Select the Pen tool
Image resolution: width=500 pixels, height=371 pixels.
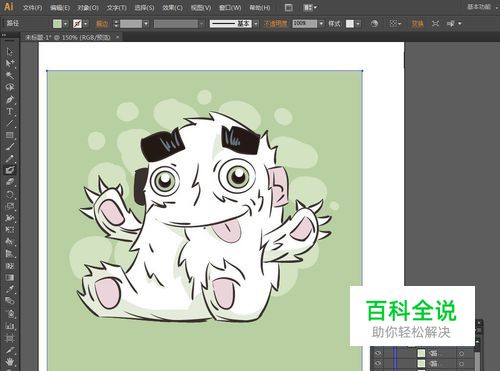(x=9, y=99)
